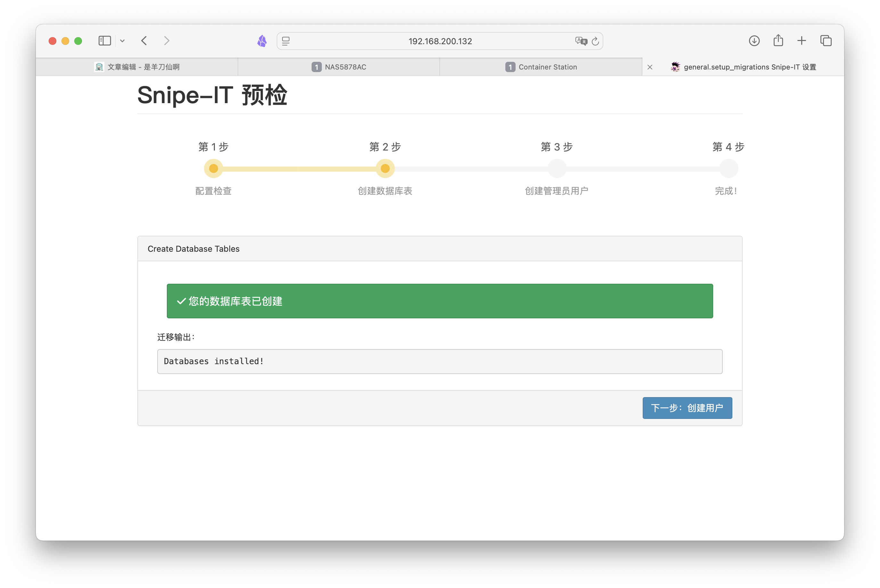
Task: Translate page using the translate icon
Action: pyautogui.click(x=581, y=41)
